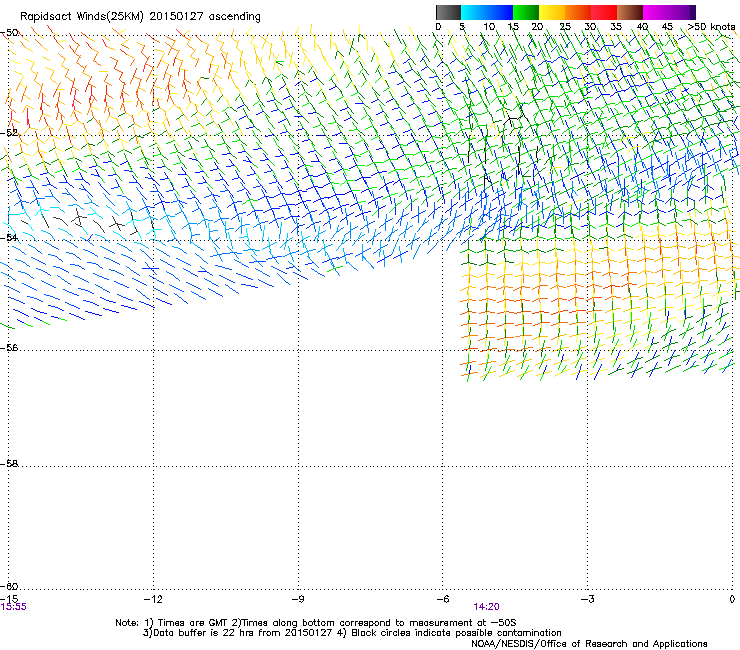Viewport: 740px width, 650px height.
Task: Click the -60 latitude axis label
Action: coord(9,586)
